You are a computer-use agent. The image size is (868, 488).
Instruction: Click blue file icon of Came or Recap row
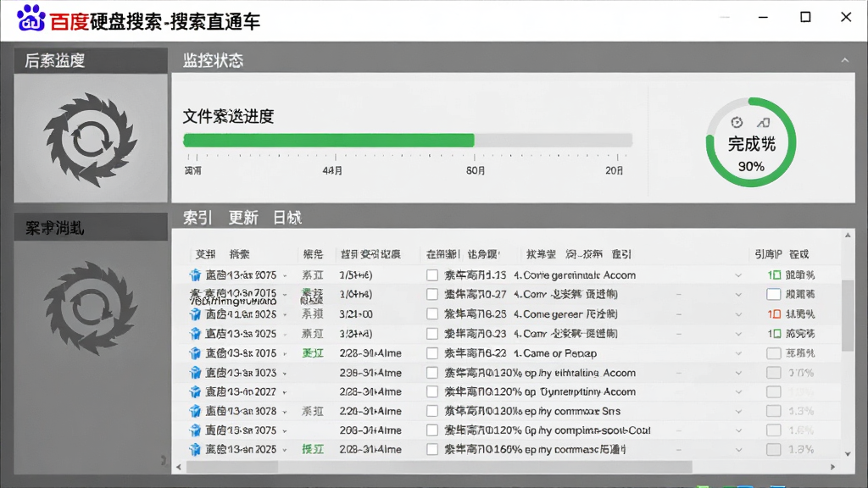click(195, 353)
